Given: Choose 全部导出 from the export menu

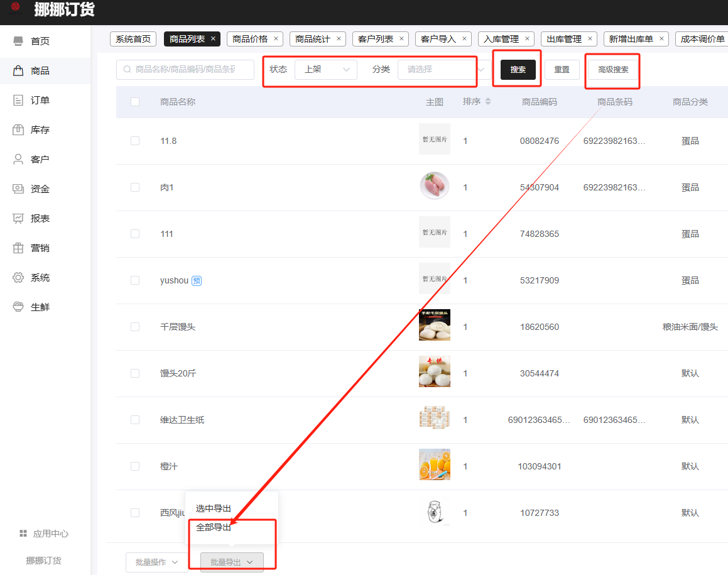Looking at the screenshot, I should 214,528.
